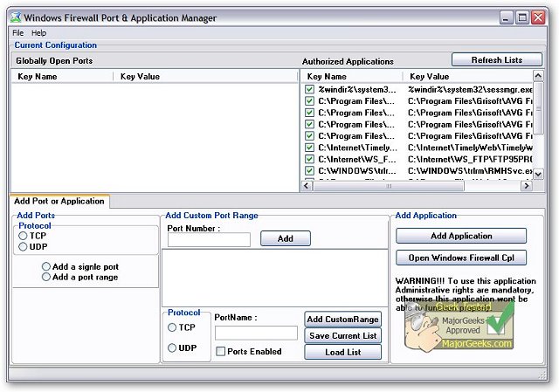Click the application icon in title bar
The height and width of the screenshot is (392, 559).
click(16, 17)
